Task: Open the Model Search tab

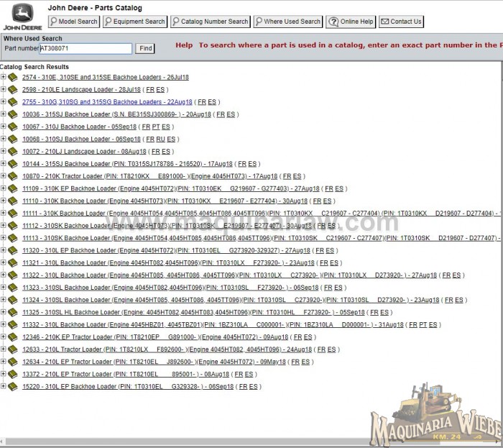Action: [x=74, y=22]
